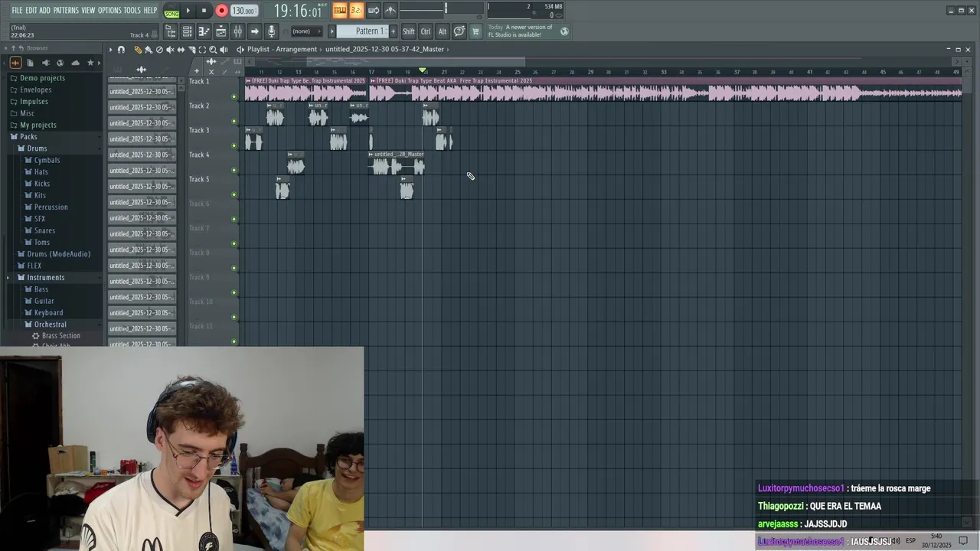980x551 pixels.
Task: Open Browser cloud library tab
Action: coord(75,63)
